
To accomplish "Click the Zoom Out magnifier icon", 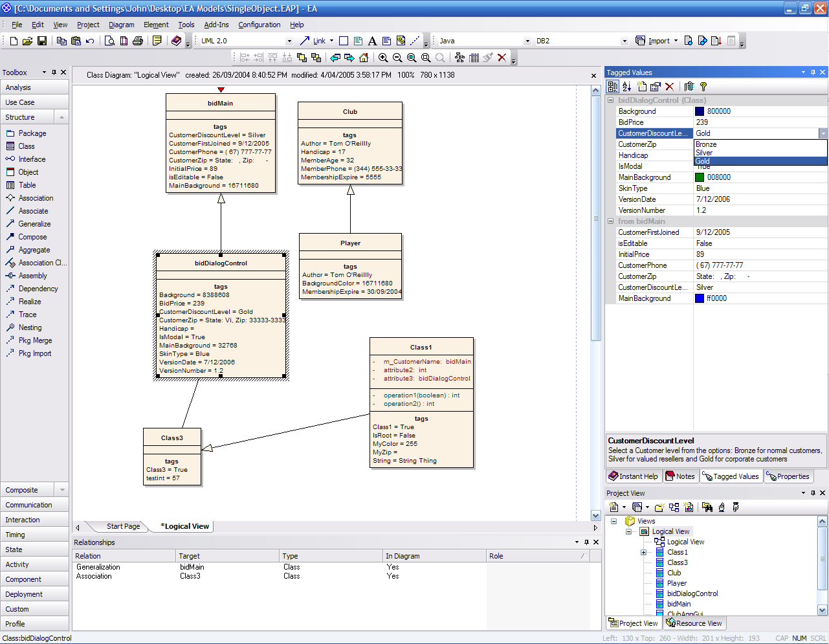I will [397, 58].
